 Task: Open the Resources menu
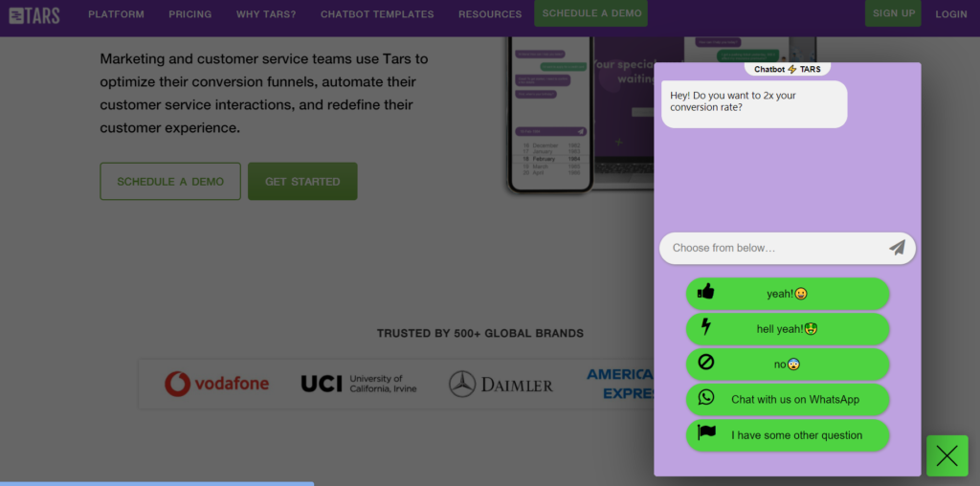(x=490, y=14)
